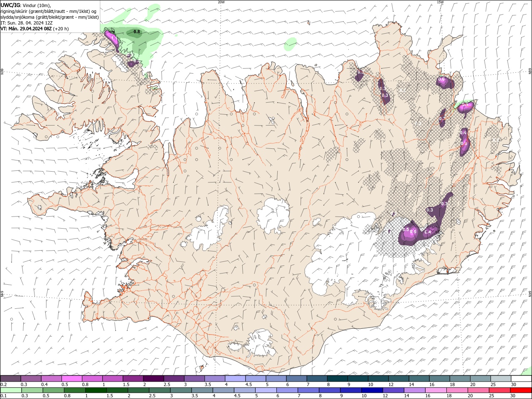
Task: Click the small green rain patch north of Iceland
Action: pos(291,44)
